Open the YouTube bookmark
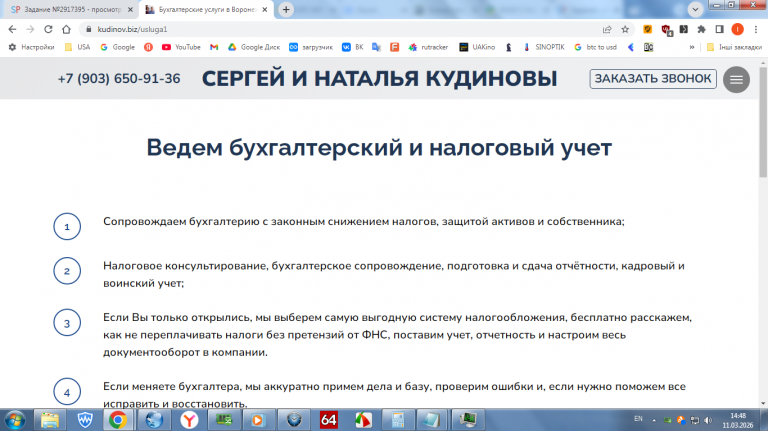The height and width of the screenshot is (431, 768). [x=181, y=47]
